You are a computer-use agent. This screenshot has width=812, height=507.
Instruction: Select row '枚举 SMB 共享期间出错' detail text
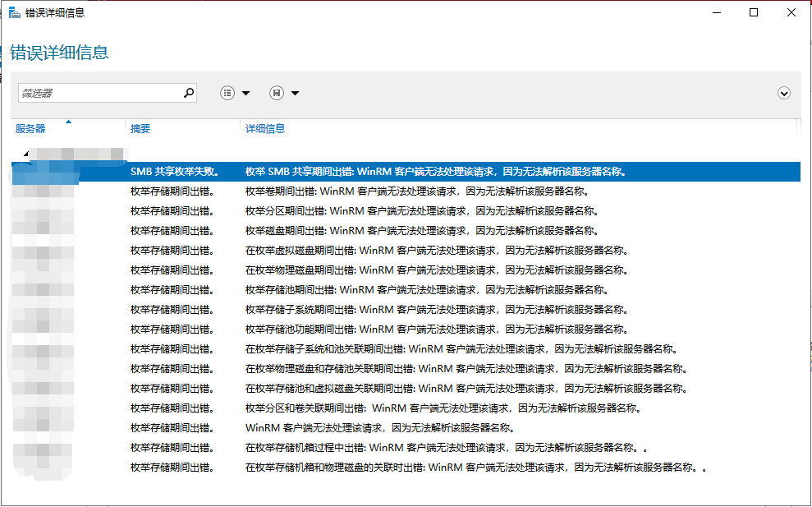435,172
